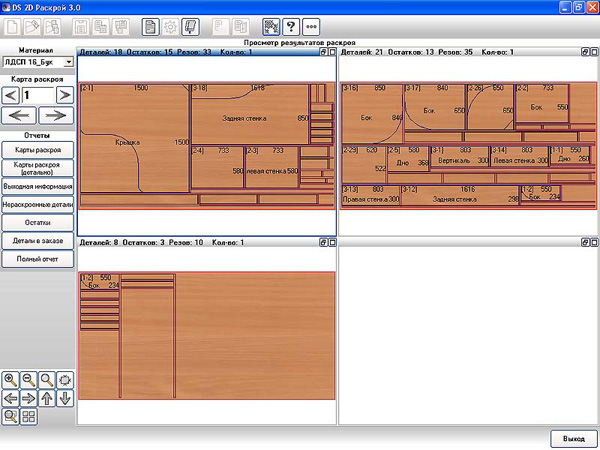Screen dimensions: 600x450
Task: Open the Карты раскроя report
Action: click(x=38, y=150)
